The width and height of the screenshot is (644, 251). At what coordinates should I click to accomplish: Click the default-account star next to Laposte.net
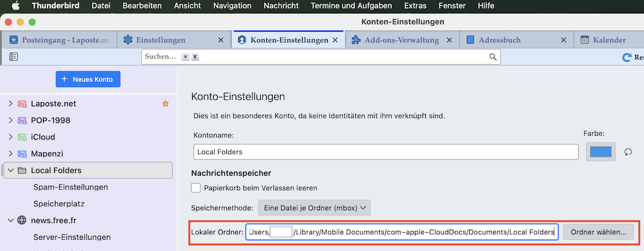click(165, 104)
